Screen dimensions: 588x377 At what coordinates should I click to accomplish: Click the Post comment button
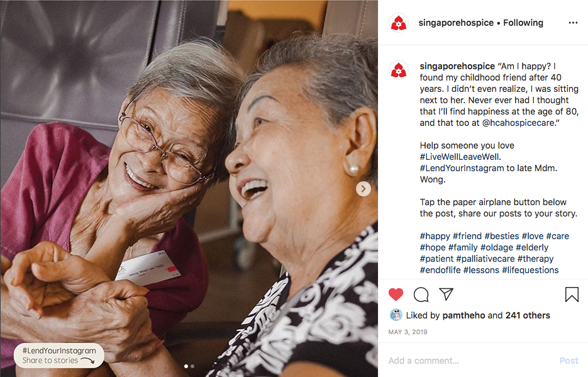[x=569, y=361]
